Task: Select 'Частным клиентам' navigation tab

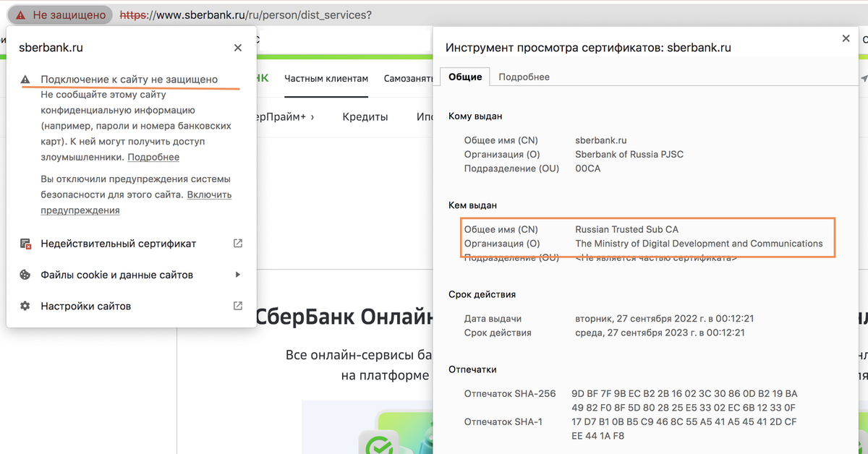Action: (326, 79)
